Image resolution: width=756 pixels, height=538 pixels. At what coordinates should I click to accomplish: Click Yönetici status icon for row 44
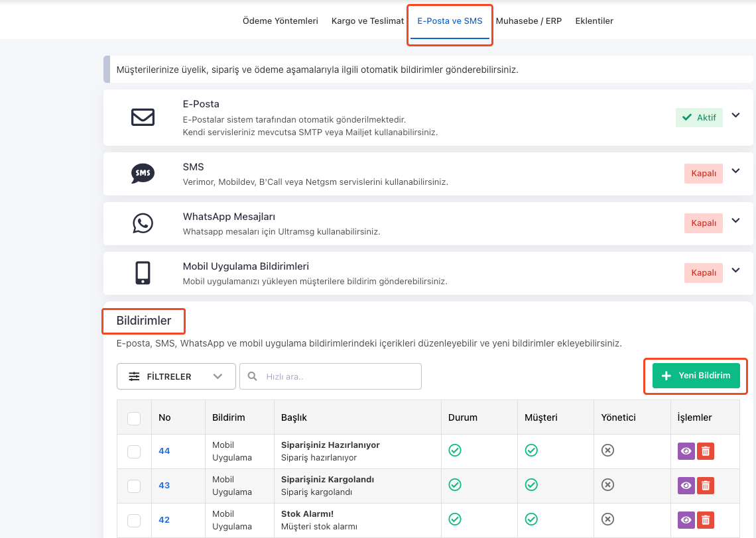607,451
